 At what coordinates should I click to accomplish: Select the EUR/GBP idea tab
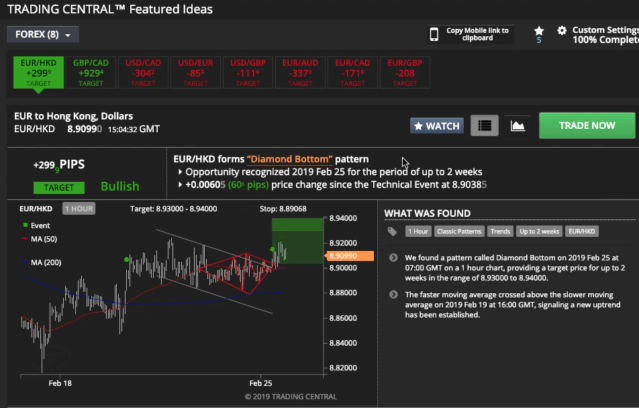coord(405,73)
